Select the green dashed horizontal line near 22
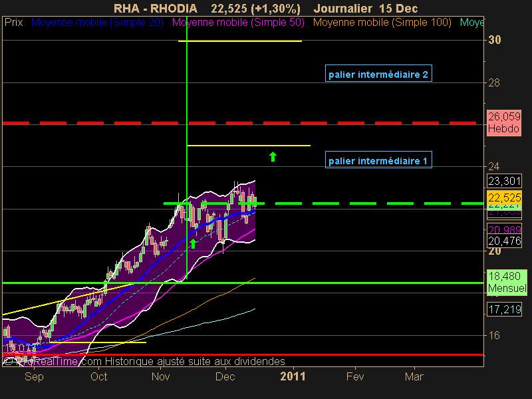This screenshot has height=399, width=532. click(x=323, y=203)
